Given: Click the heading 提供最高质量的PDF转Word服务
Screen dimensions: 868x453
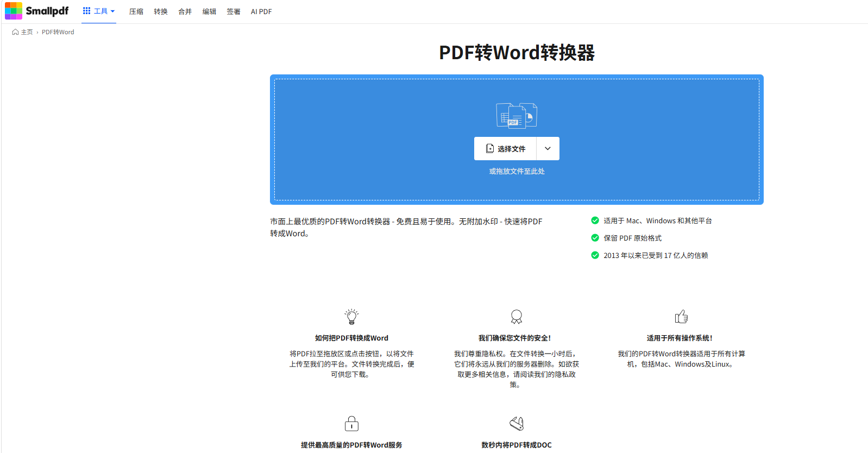Looking at the screenshot, I should (351, 445).
